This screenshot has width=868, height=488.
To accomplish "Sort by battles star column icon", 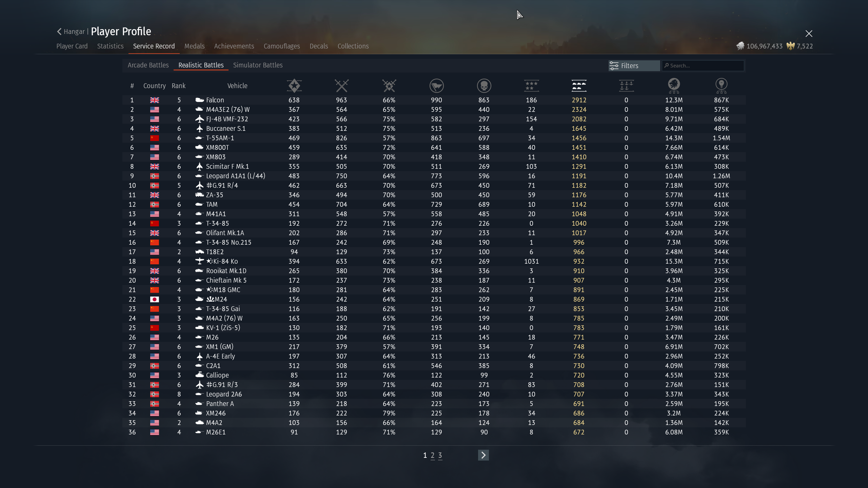I will click(x=294, y=86).
